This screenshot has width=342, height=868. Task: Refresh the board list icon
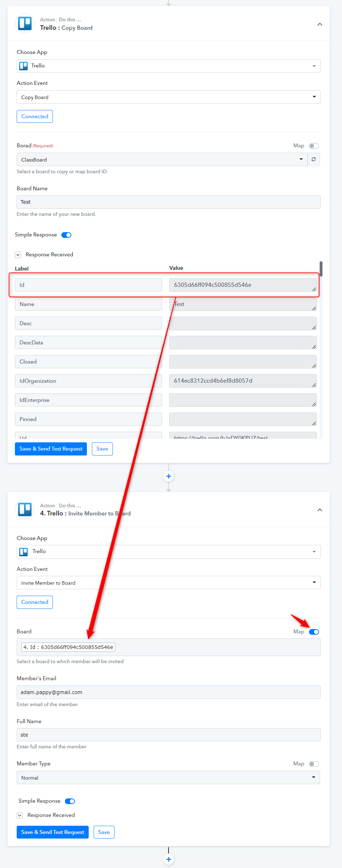click(x=314, y=159)
